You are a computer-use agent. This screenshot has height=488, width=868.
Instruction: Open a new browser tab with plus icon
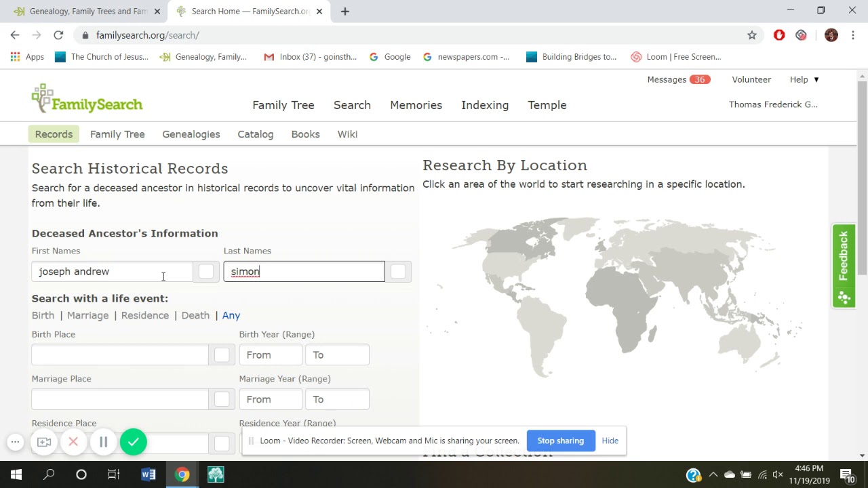click(x=345, y=11)
